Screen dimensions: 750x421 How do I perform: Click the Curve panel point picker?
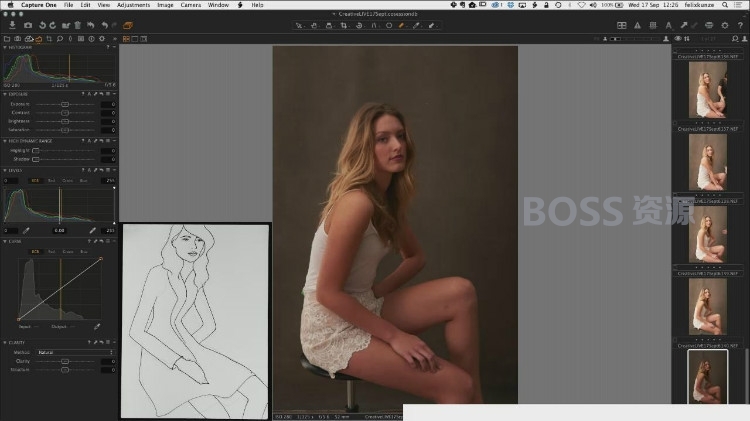point(97,327)
